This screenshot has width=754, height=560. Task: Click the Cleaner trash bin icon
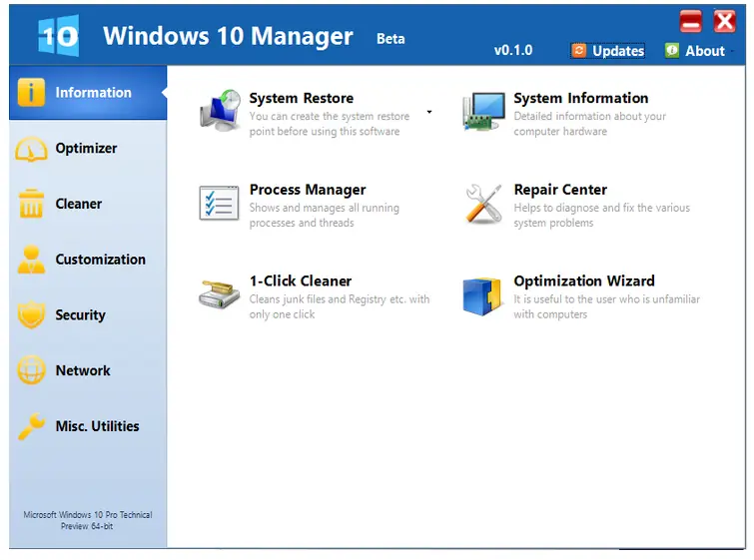[31, 204]
